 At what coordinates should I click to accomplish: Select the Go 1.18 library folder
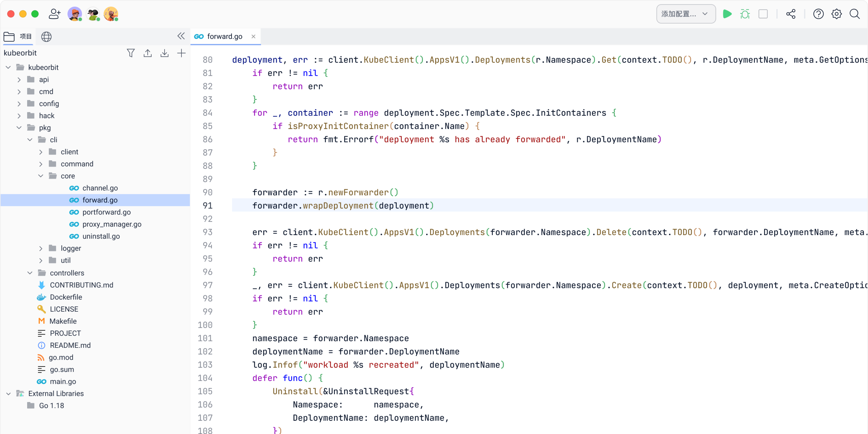[51, 406]
